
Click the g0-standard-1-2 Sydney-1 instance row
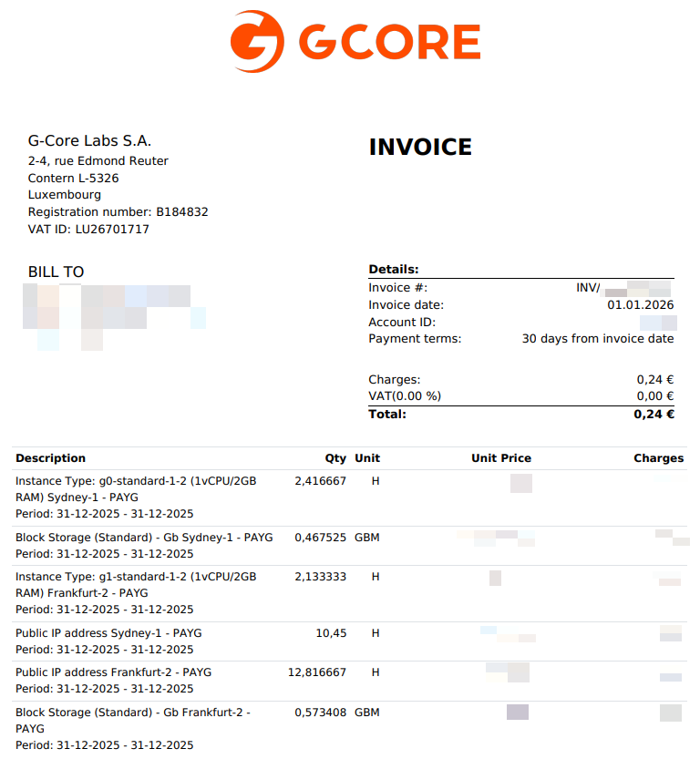[349, 497]
